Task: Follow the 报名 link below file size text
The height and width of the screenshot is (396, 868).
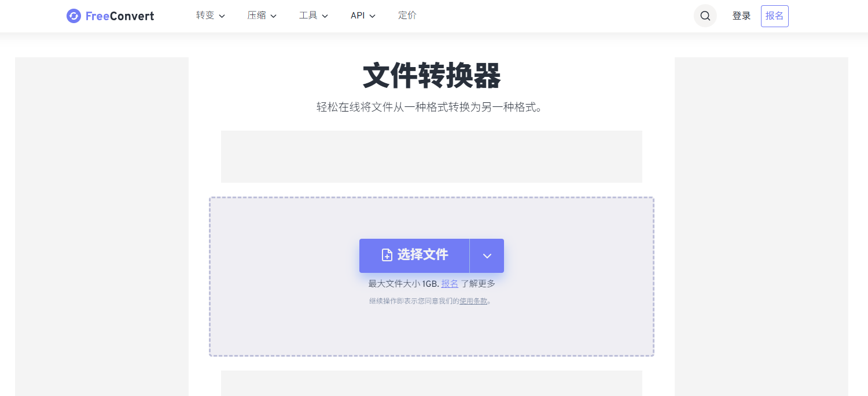Action: pyautogui.click(x=450, y=284)
